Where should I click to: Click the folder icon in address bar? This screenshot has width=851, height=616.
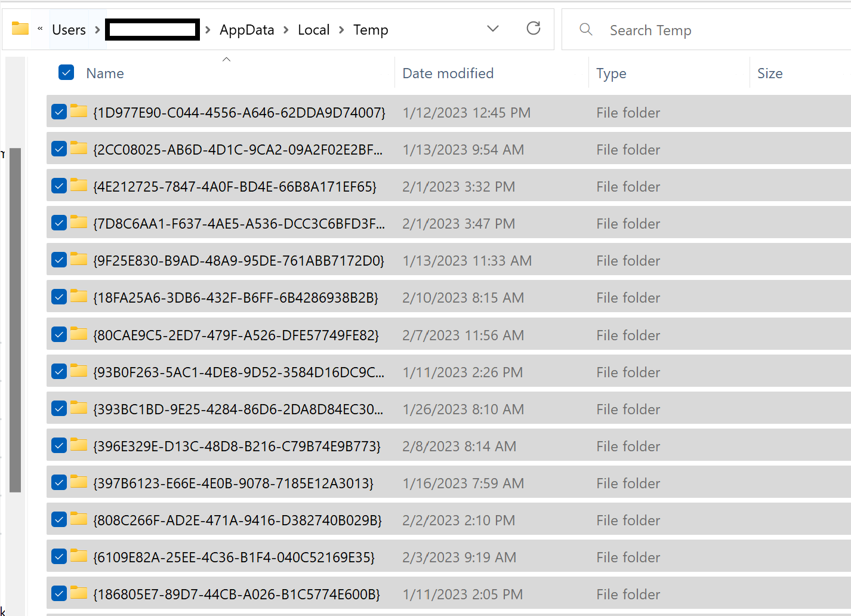(x=20, y=29)
